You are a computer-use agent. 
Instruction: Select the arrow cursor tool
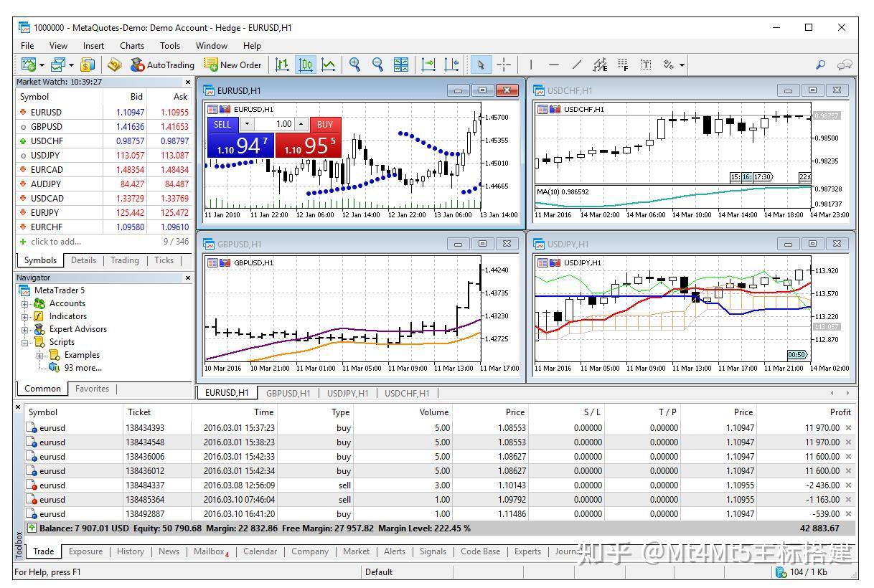[480, 65]
